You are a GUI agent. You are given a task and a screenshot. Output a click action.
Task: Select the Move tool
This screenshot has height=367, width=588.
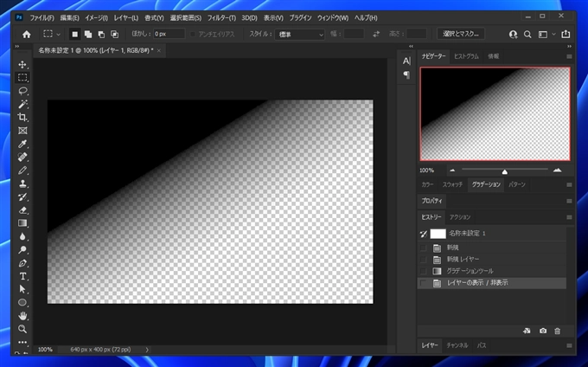22,65
